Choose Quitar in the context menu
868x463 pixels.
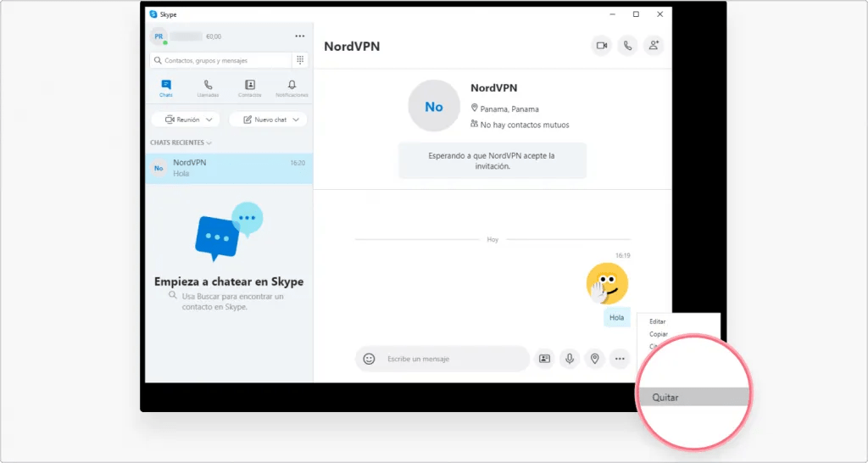(x=695, y=397)
